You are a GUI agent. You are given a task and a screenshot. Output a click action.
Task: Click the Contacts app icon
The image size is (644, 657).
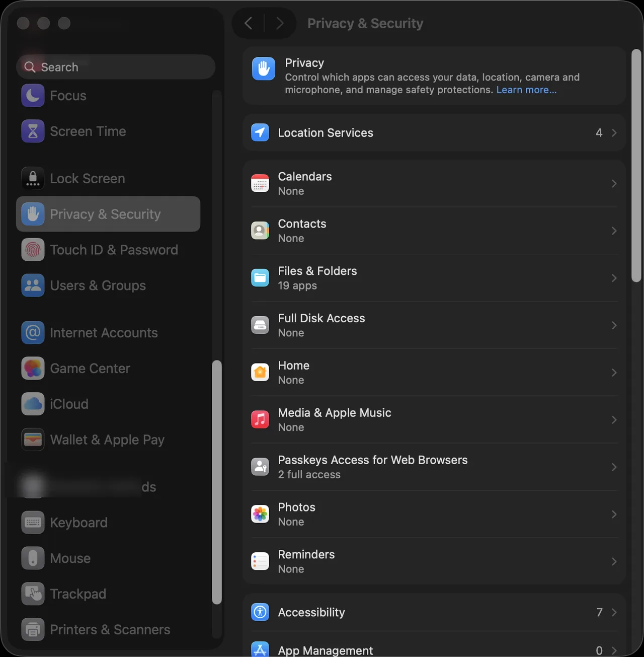tap(260, 231)
